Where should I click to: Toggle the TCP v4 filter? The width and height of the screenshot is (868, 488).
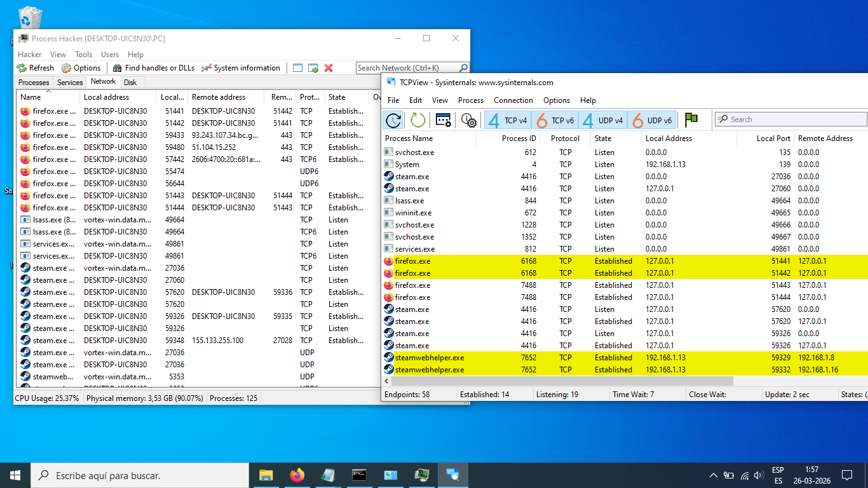point(508,120)
